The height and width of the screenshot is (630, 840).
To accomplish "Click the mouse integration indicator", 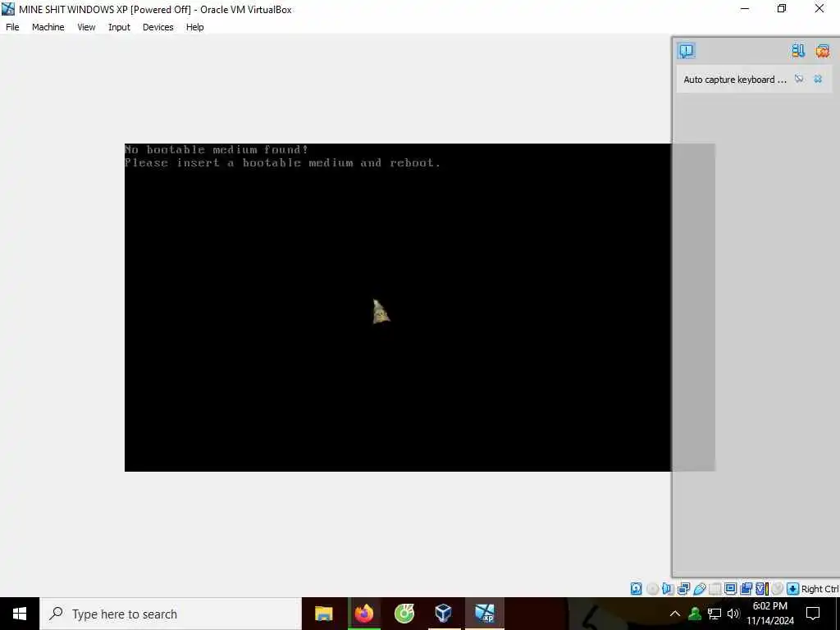I will pyautogui.click(x=778, y=589).
